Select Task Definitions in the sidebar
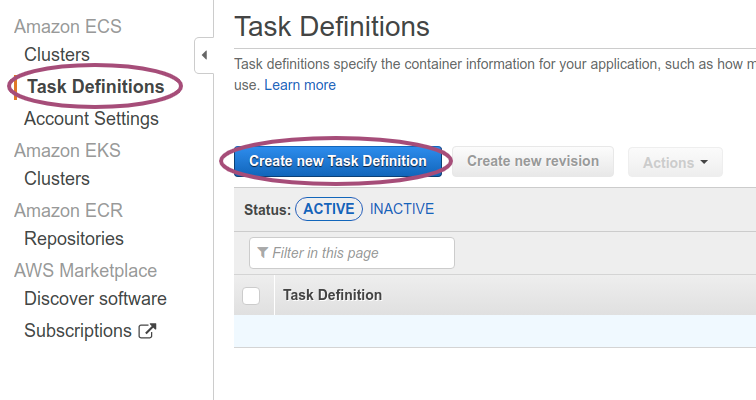The image size is (756, 400). click(95, 87)
